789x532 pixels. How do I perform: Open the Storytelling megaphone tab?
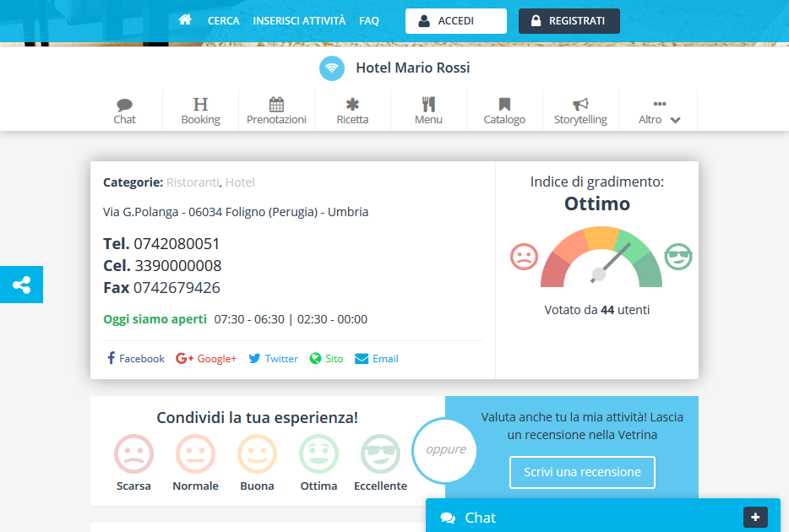tap(580, 111)
